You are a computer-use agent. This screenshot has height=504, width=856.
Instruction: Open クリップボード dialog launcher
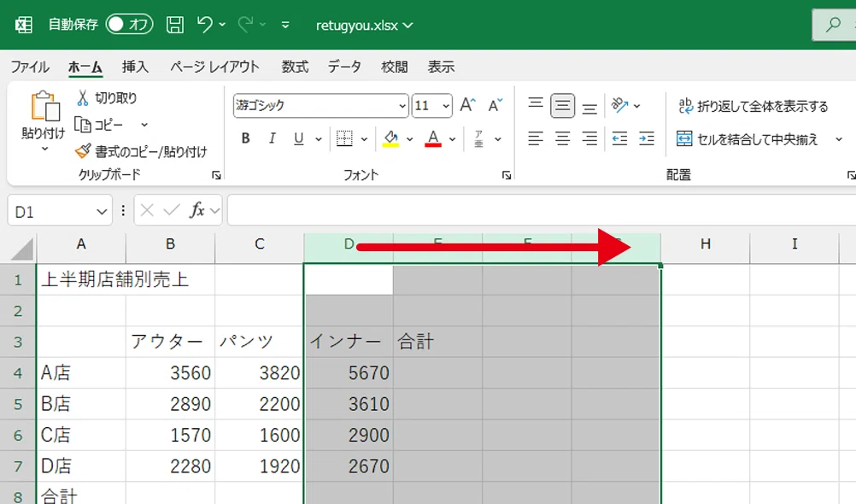pyautogui.click(x=216, y=175)
